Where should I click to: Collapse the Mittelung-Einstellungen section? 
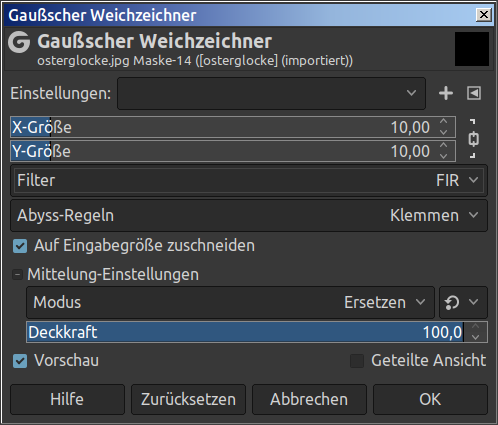tap(17, 275)
